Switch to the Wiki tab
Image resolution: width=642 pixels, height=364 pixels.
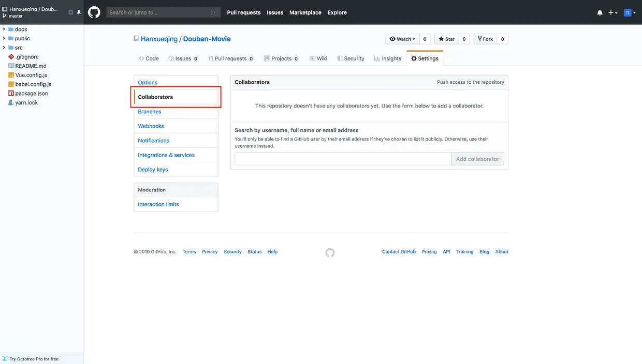point(318,58)
